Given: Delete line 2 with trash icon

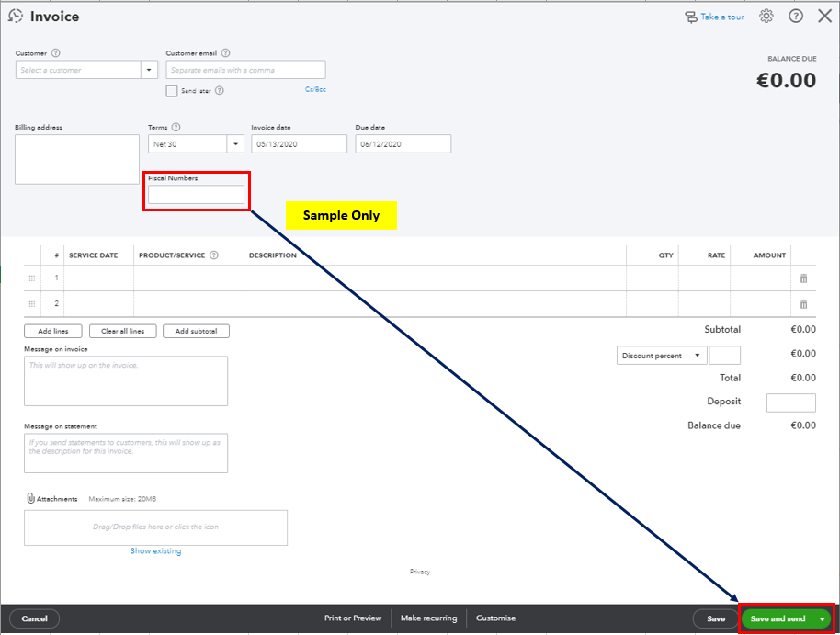Looking at the screenshot, I should (803, 304).
